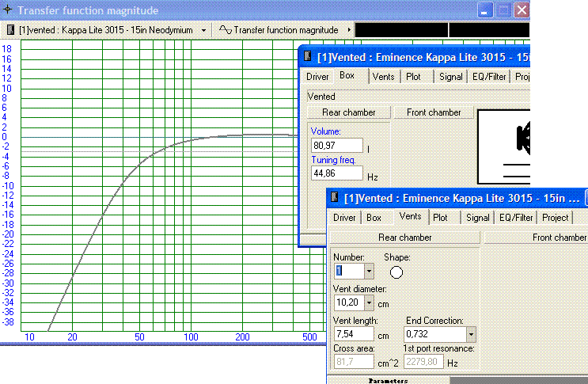This screenshot has height=384, width=588.
Task: Open EQ/Filter tab in front window
Action: click(516, 218)
